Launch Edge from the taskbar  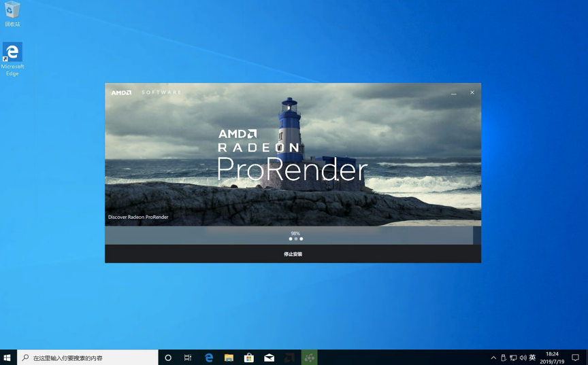(209, 358)
